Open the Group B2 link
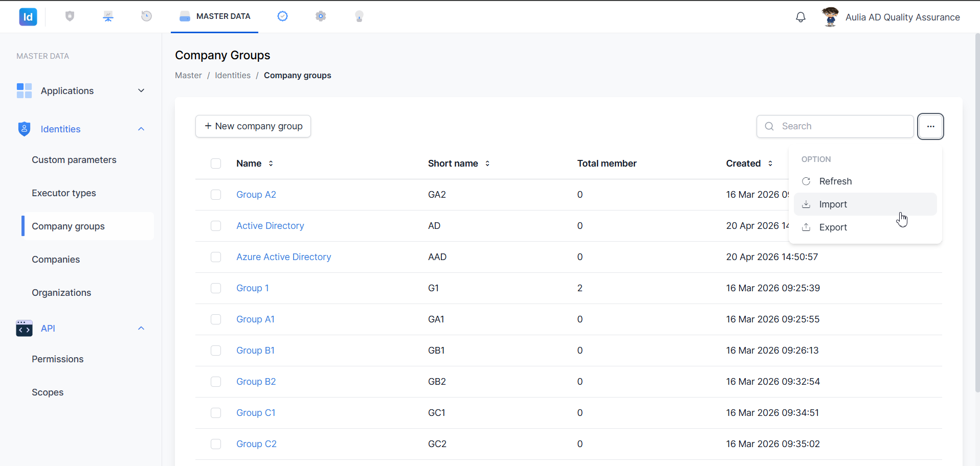The height and width of the screenshot is (466, 980). point(256,382)
